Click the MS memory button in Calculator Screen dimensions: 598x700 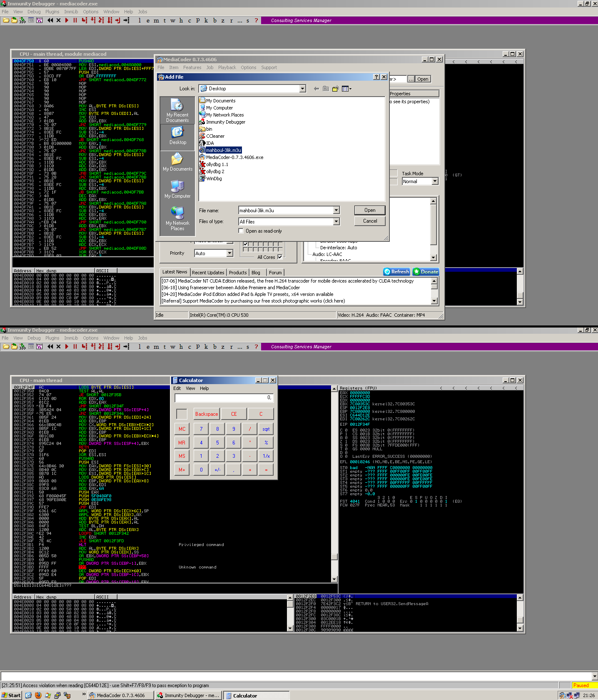pos(182,456)
